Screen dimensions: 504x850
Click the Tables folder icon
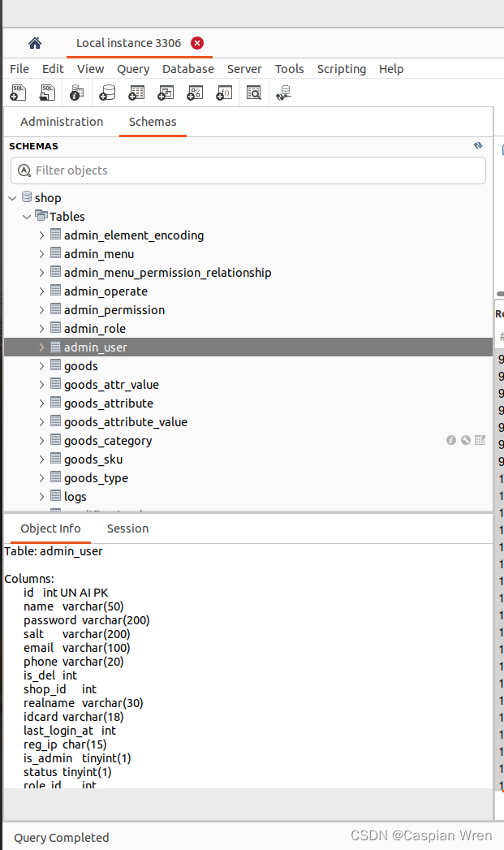pyautogui.click(x=41, y=215)
